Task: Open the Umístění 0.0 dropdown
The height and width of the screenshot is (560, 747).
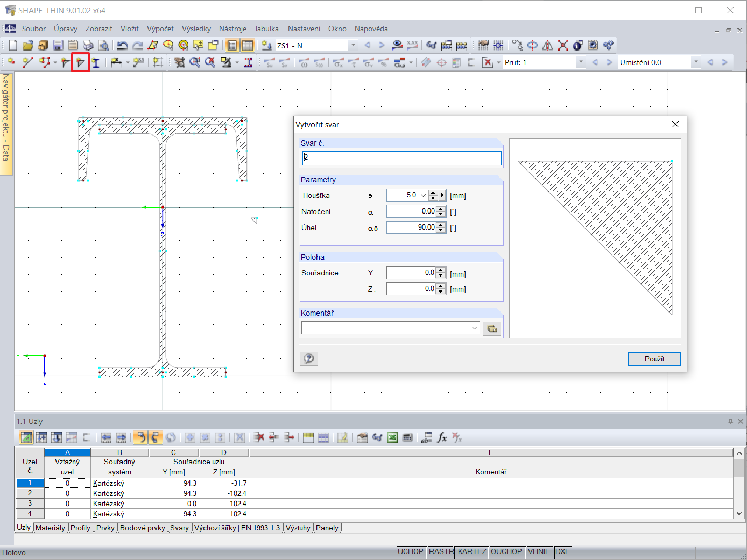Action: tap(696, 62)
